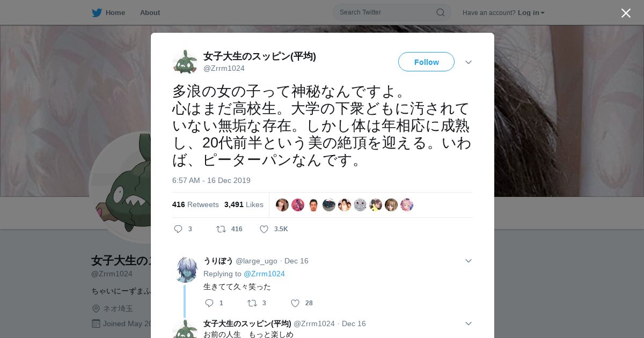Open the 3,491 Likes list
Screen dimensions: 644x338
(x=244, y=204)
